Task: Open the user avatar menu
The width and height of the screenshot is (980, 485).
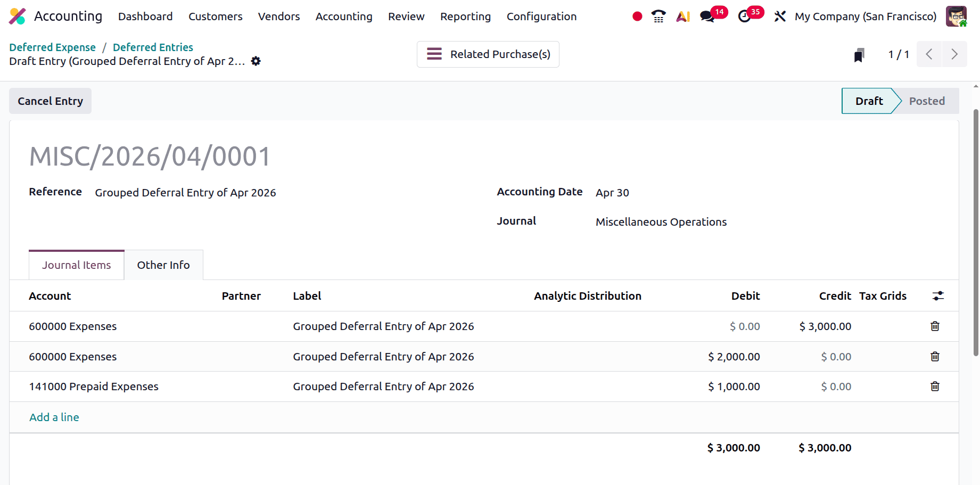Action: [x=956, y=17]
